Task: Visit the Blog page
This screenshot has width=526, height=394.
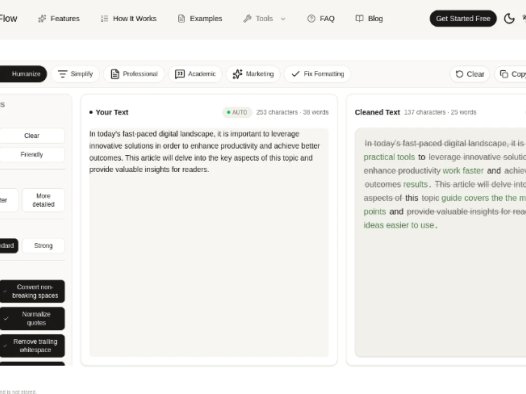Action: tap(369, 18)
